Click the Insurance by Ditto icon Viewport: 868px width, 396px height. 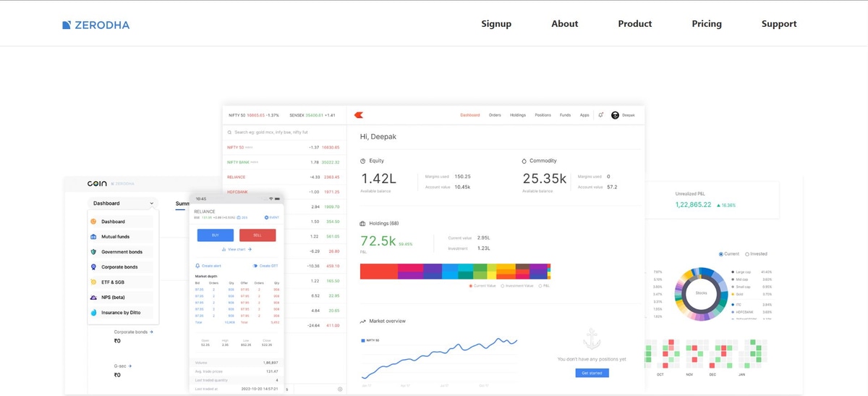[x=93, y=313]
